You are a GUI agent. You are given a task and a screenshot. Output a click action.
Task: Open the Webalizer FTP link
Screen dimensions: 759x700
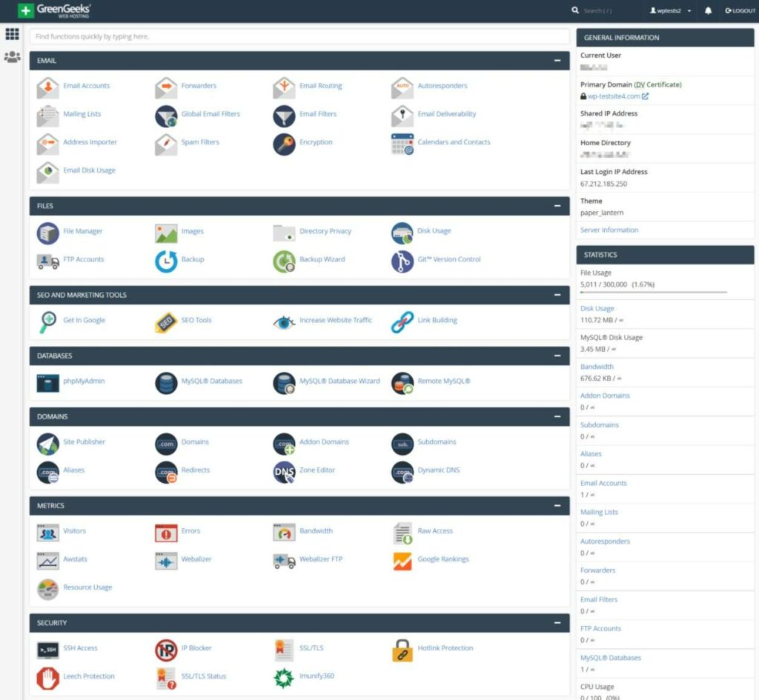click(321, 559)
